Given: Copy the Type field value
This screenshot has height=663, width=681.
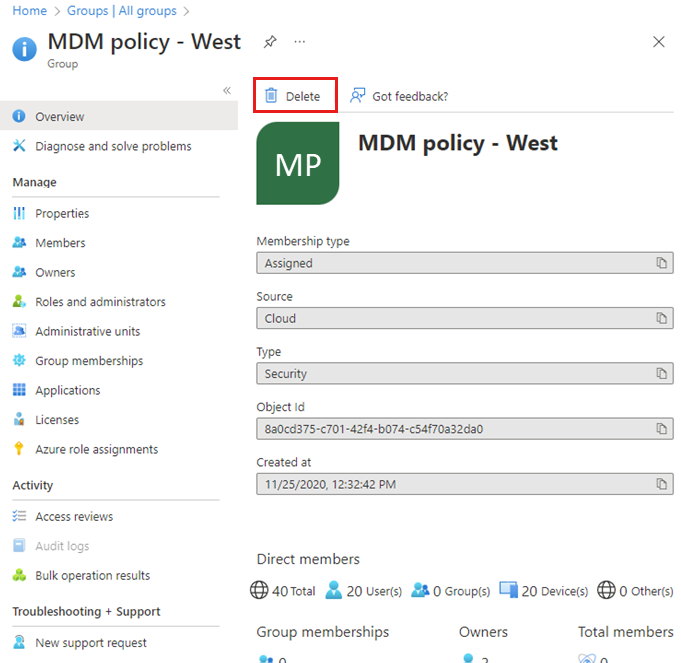Looking at the screenshot, I should [x=661, y=374].
